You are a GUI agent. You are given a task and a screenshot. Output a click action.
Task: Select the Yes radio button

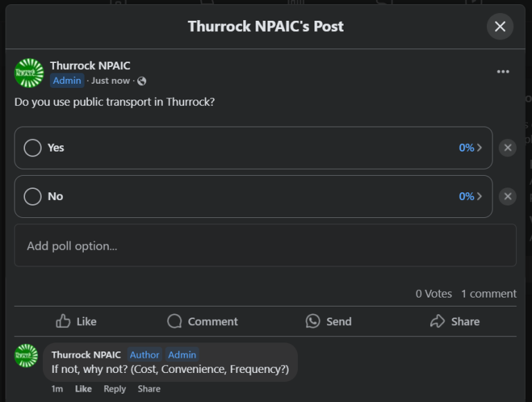pyautogui.click(x=33, y=148)
